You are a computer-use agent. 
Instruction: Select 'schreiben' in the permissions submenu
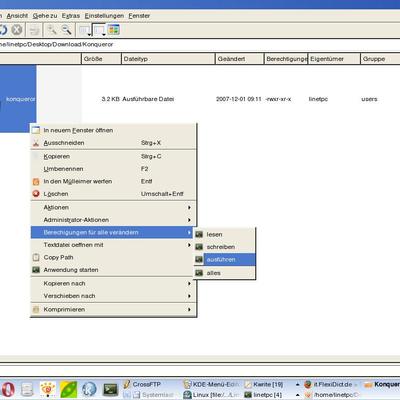[x=225, y=247]
